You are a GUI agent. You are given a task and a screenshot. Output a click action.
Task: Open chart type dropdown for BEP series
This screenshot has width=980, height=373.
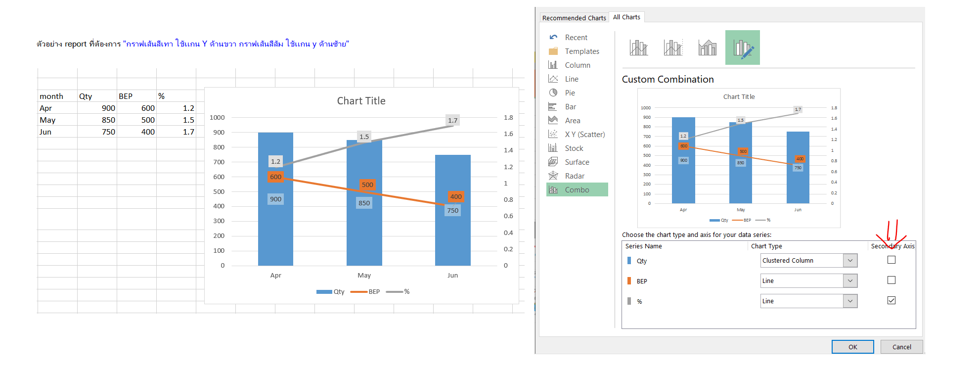[x=850, y=280]
